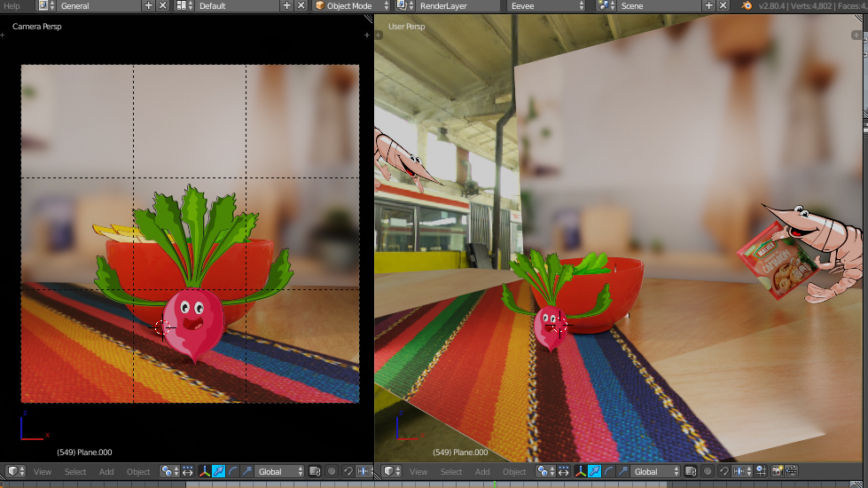This screenshot has height=488, width=868.
Task: Open the editor type selector in the camera viewport
Action: (15, 471)
